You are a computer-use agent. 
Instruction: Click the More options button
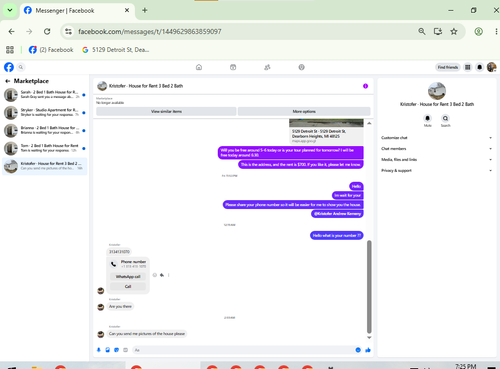[304, 111]
